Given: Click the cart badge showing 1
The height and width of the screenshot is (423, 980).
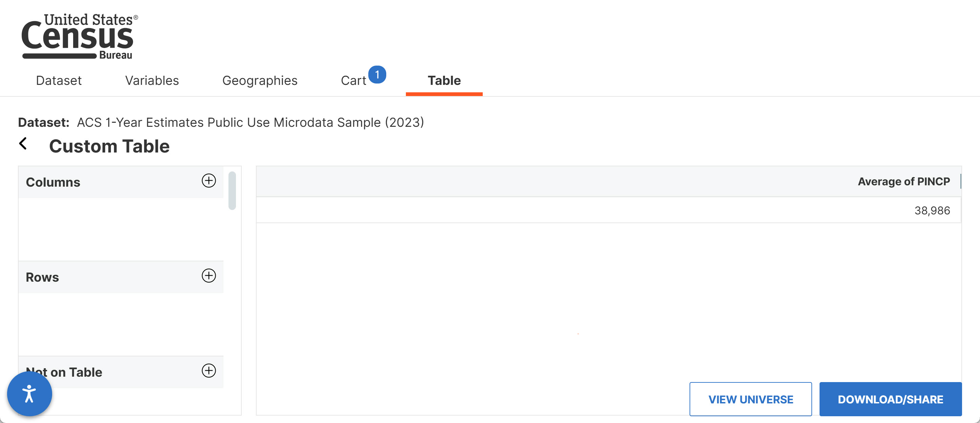Looking at the screenshot, I should click(x=377, y=74).
